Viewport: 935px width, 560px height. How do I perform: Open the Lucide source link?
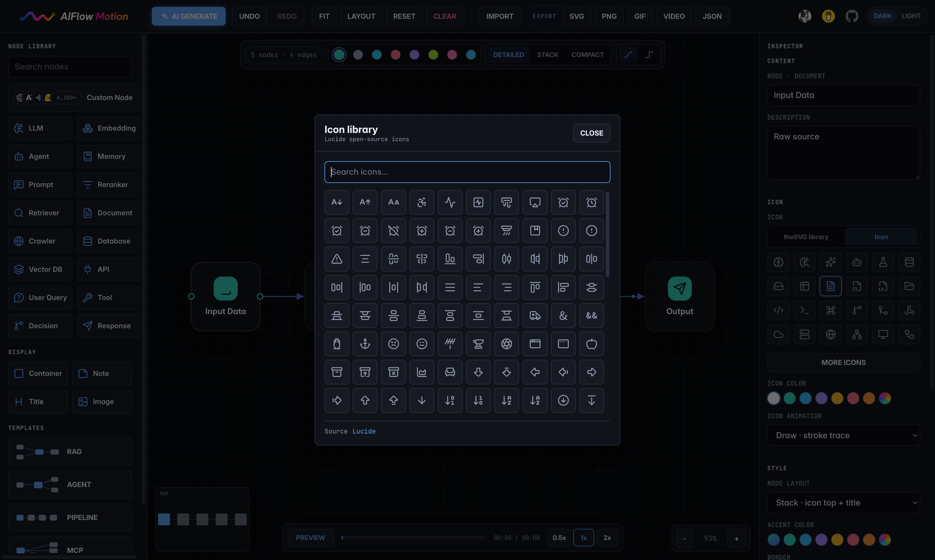pos(364,431)
